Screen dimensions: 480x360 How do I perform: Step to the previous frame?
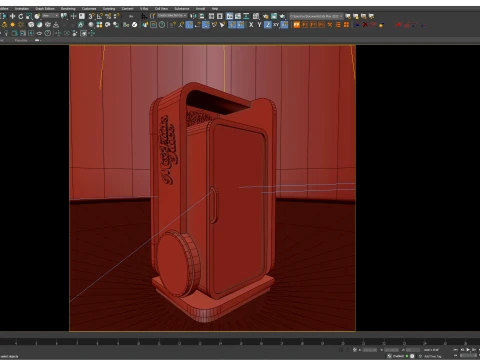(462, 350)
